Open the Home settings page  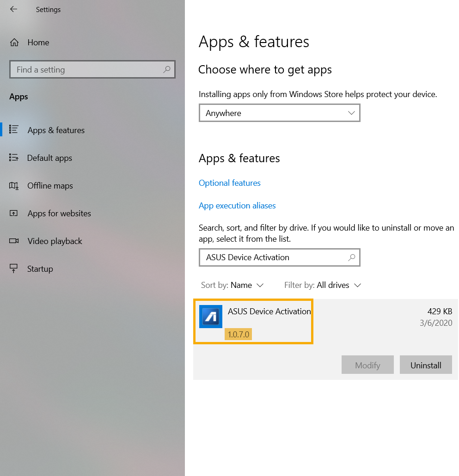pyautogui.click(x=38, y=43)
